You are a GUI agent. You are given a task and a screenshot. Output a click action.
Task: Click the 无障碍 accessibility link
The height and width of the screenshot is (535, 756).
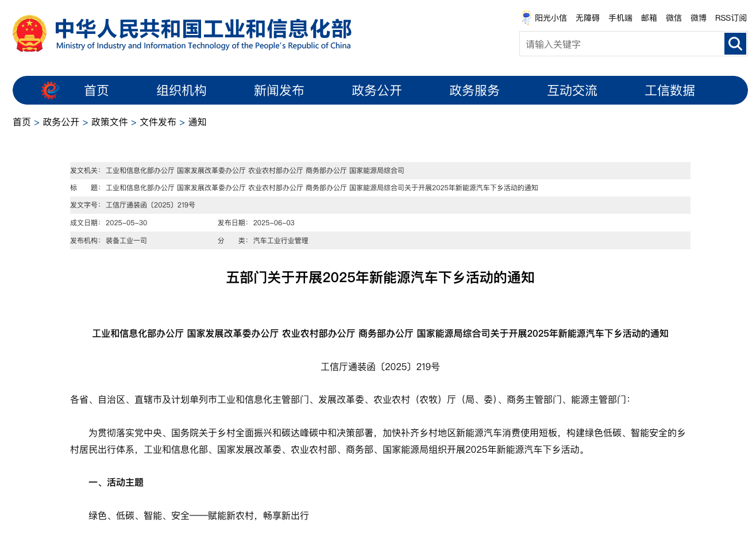(588, 18)
